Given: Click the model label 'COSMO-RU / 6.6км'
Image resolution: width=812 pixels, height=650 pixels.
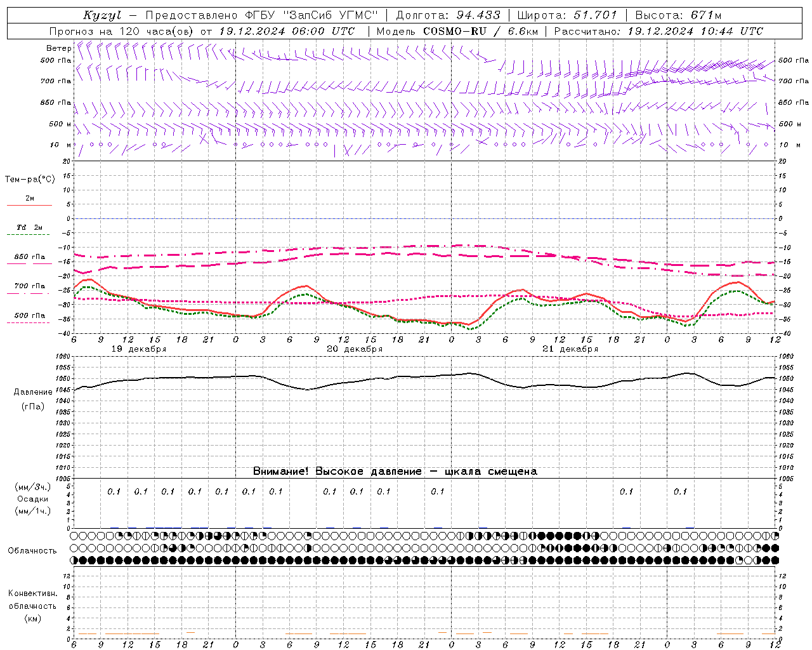Looking at the screenshot, I should click(481, 31).
